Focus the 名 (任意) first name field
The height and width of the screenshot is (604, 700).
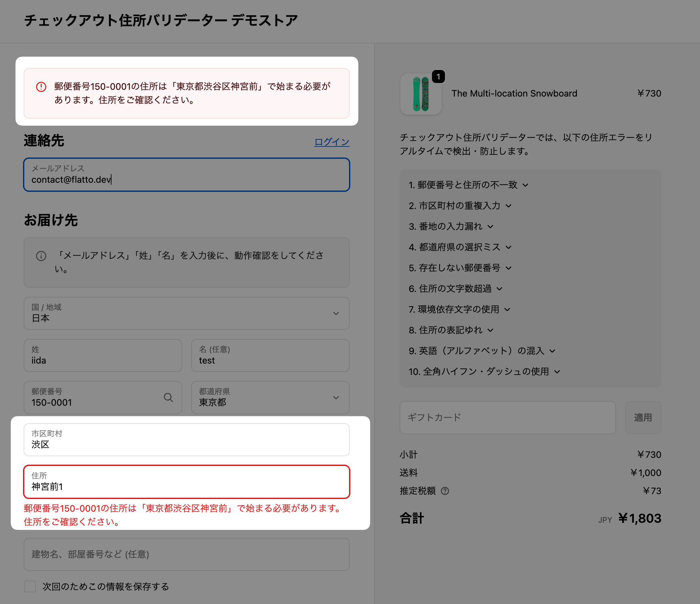click(x=270, y=356)
